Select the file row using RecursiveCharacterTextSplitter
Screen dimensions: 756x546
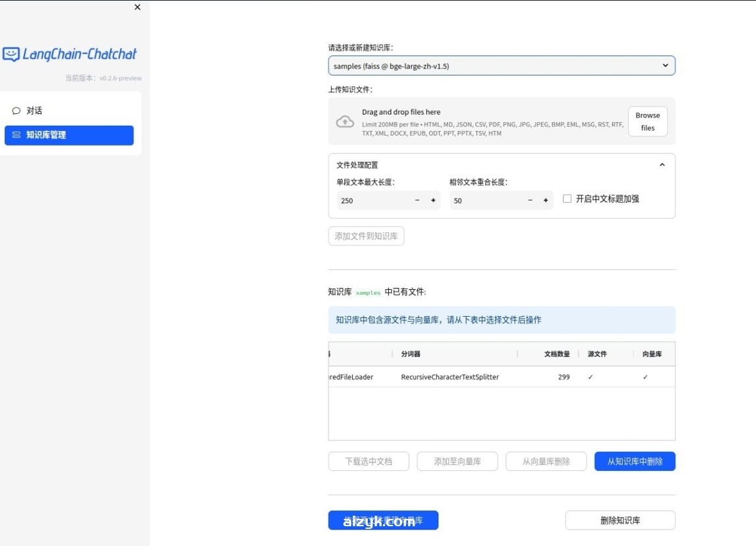450,377
